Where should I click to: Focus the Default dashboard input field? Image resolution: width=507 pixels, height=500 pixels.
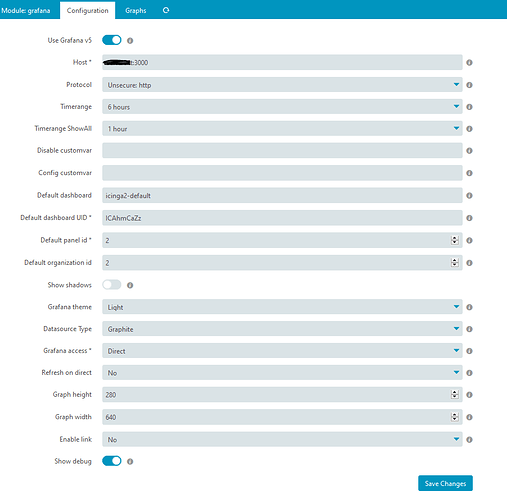pyautogui.click(x=282, y=195)
